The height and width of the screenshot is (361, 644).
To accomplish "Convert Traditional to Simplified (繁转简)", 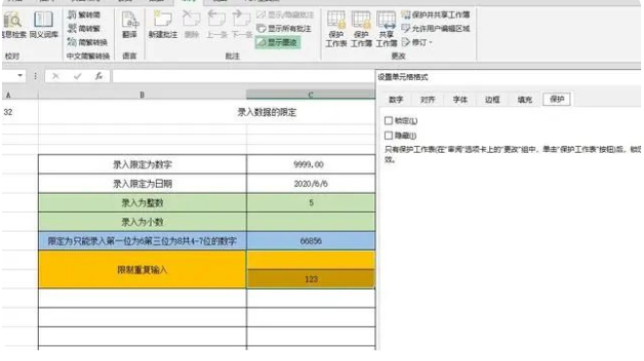I will 84,16.
